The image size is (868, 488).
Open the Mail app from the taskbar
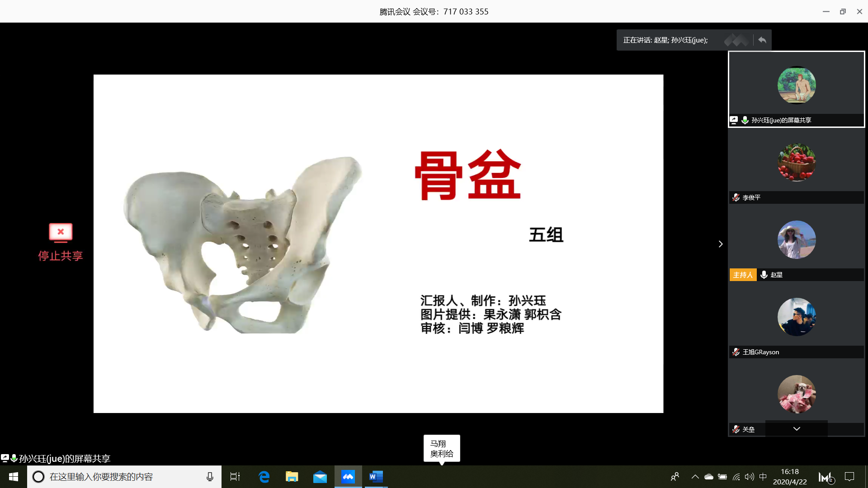point(320,477)
